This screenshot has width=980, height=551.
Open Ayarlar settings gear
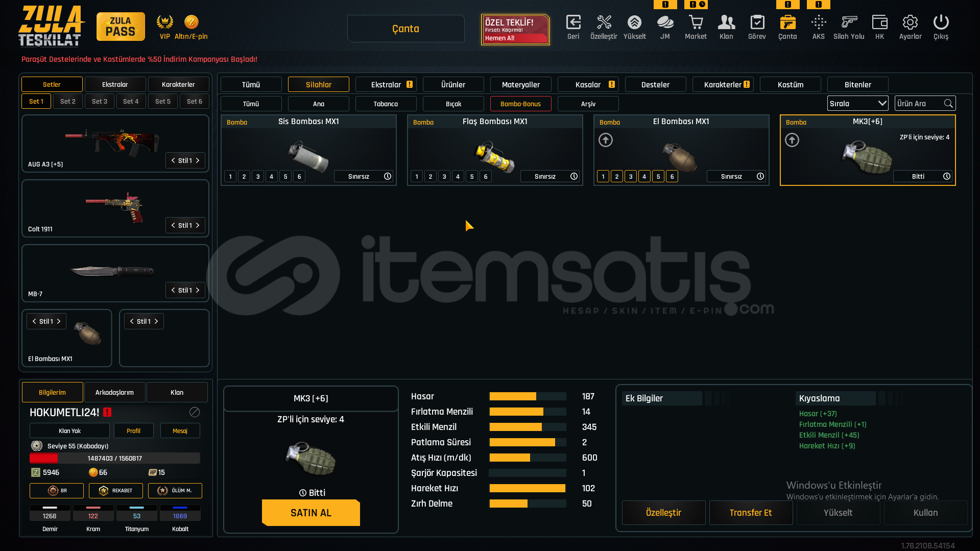(910, 22)
